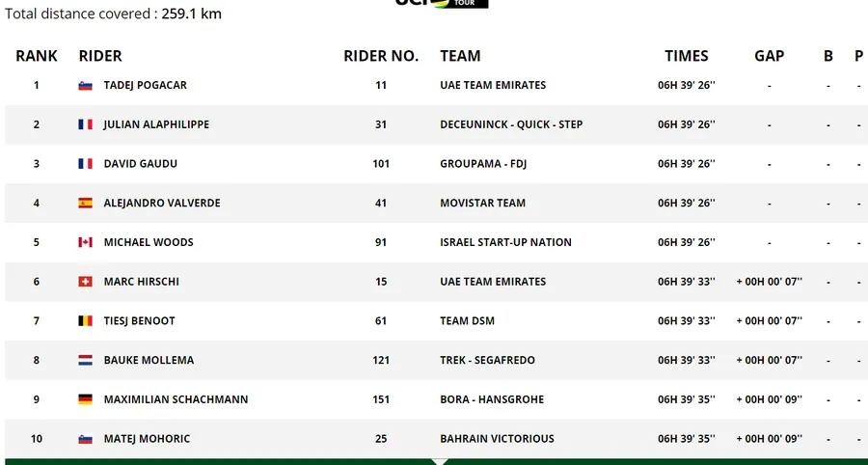Click the French flag next to Julian Alaphilippe

(86, 124)
